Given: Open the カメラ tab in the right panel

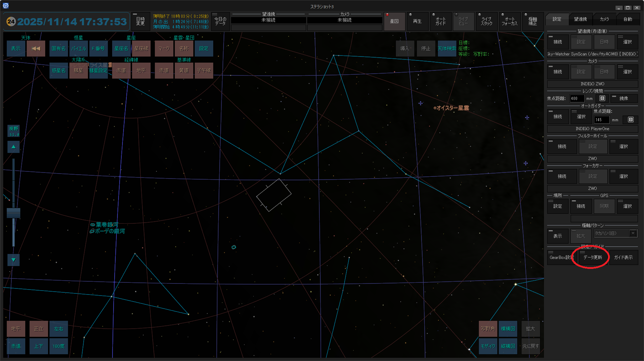Looking at the screenshot, I should tap(604, 19).
